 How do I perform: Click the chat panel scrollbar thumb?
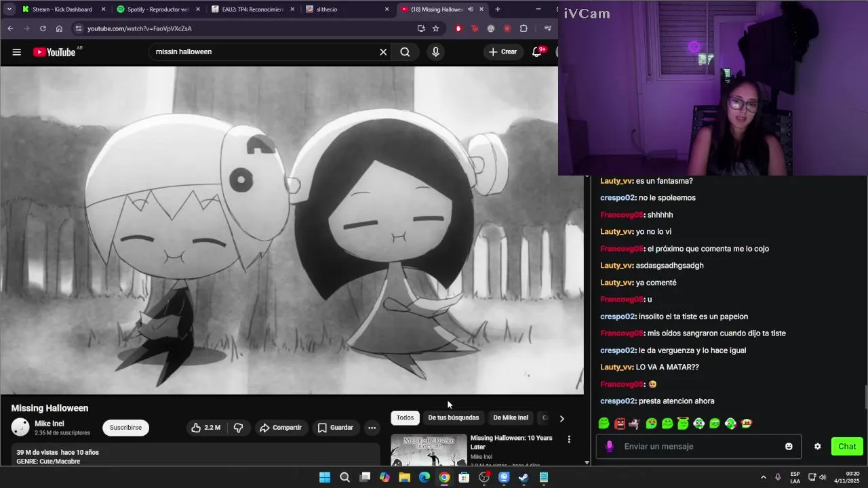coord(865,397)
